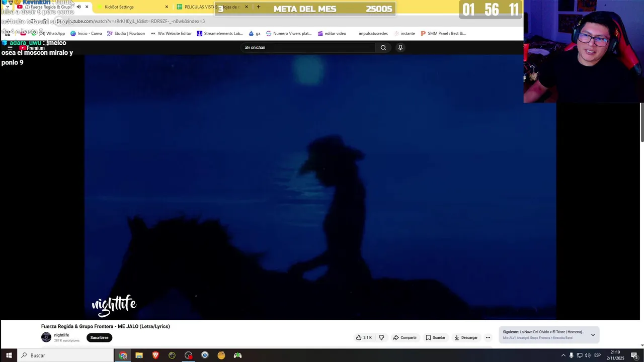Switch to the KickBot Settings tab
The width and height of the screenshot is (644, 362).
119,7
